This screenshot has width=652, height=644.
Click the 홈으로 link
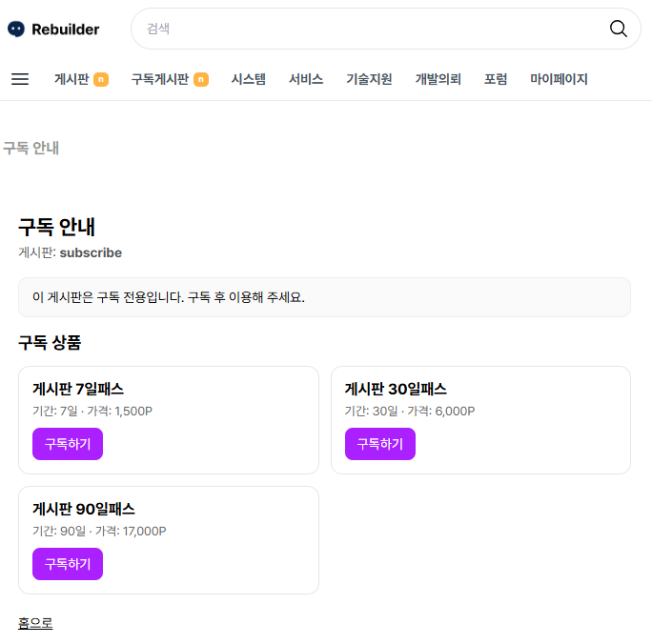(x=35, y=623)
